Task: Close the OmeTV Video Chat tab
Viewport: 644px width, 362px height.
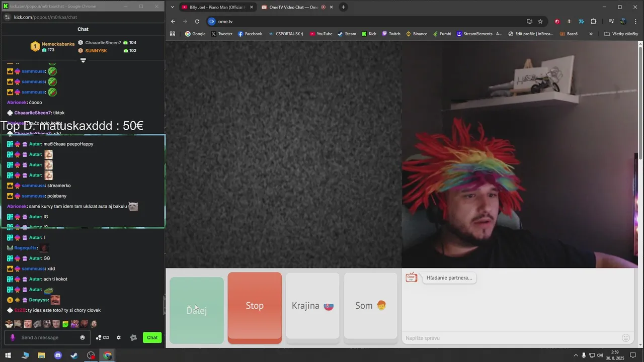Action: [332, 7]
